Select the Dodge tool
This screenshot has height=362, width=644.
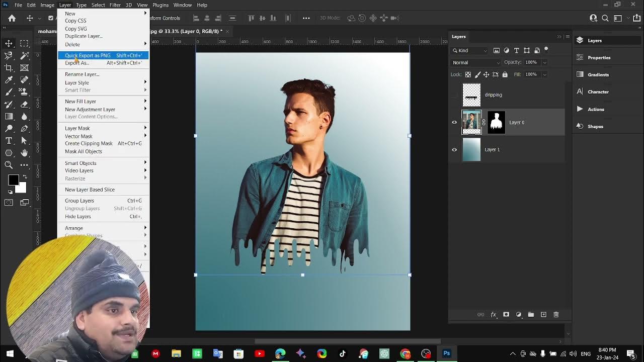pyautogui.click(x=9, y=128)
